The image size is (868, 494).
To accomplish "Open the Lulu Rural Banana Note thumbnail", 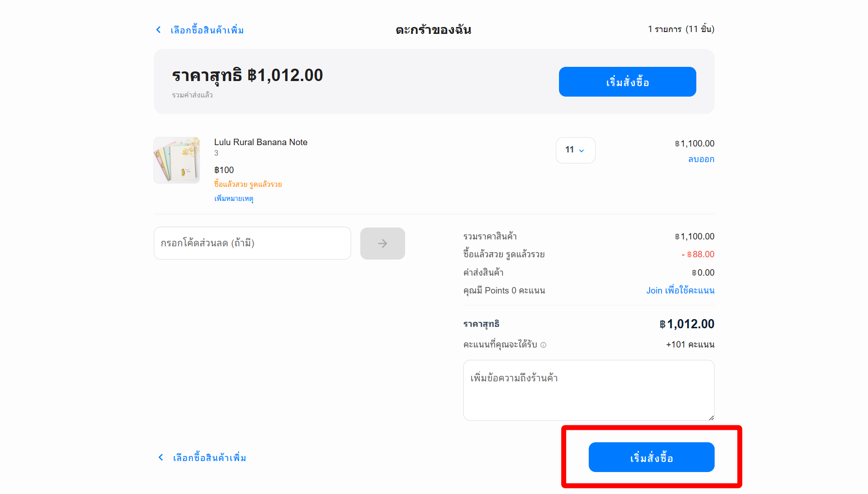I will (177, 160).
